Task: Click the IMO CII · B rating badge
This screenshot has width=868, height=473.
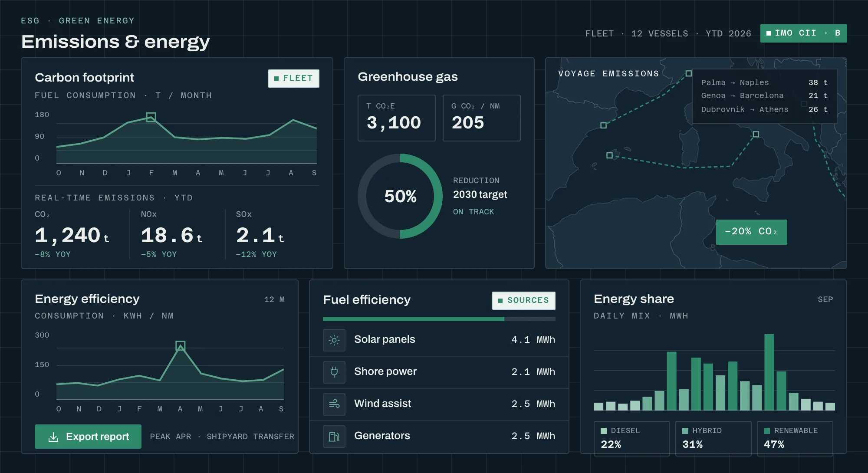Action: pyautogui.click(x=803, y=33)
